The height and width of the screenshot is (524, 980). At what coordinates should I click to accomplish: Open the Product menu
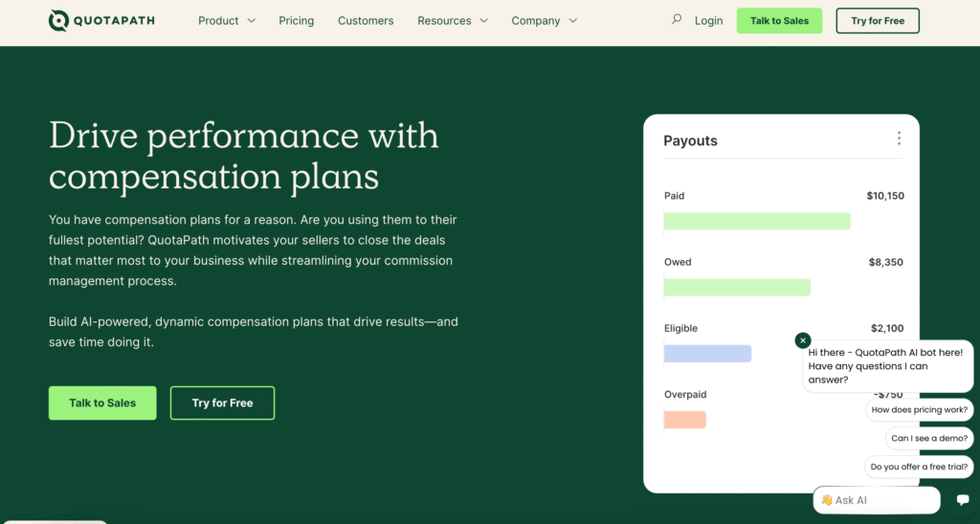coord(218,21)
